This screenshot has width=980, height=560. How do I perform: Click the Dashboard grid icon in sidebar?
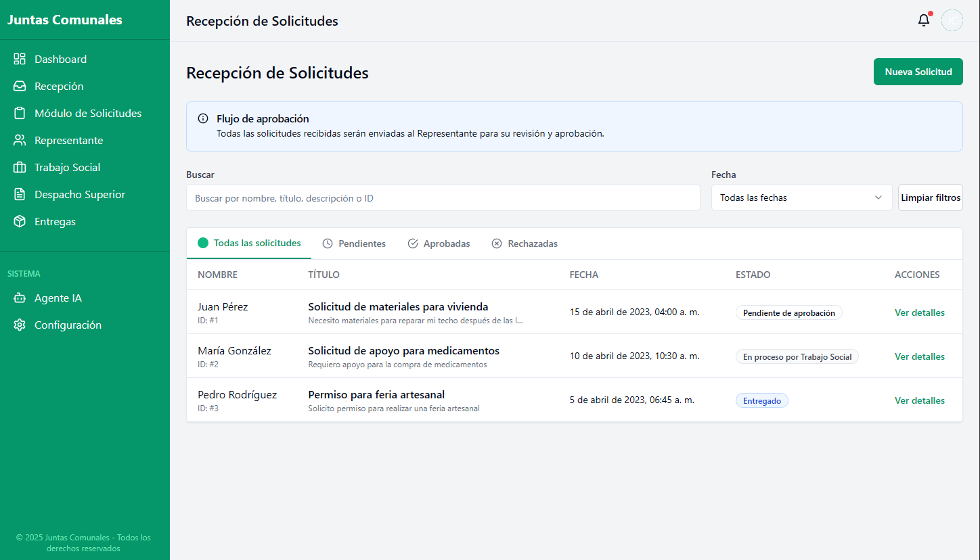click(x=20, y=59)
